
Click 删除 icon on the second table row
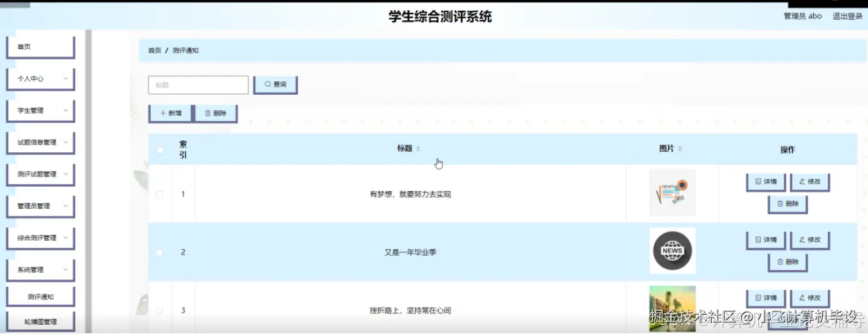(x=788, y=262)
